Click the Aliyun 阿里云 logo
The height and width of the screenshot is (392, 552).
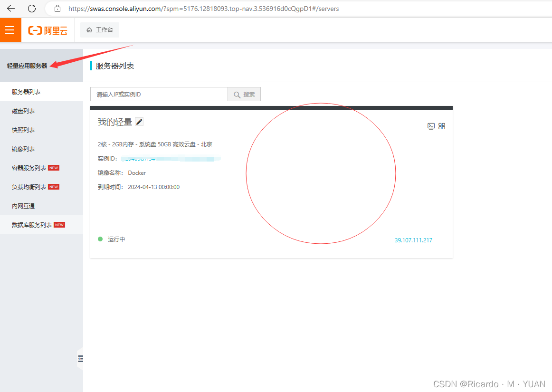click(x=48, y=29)
